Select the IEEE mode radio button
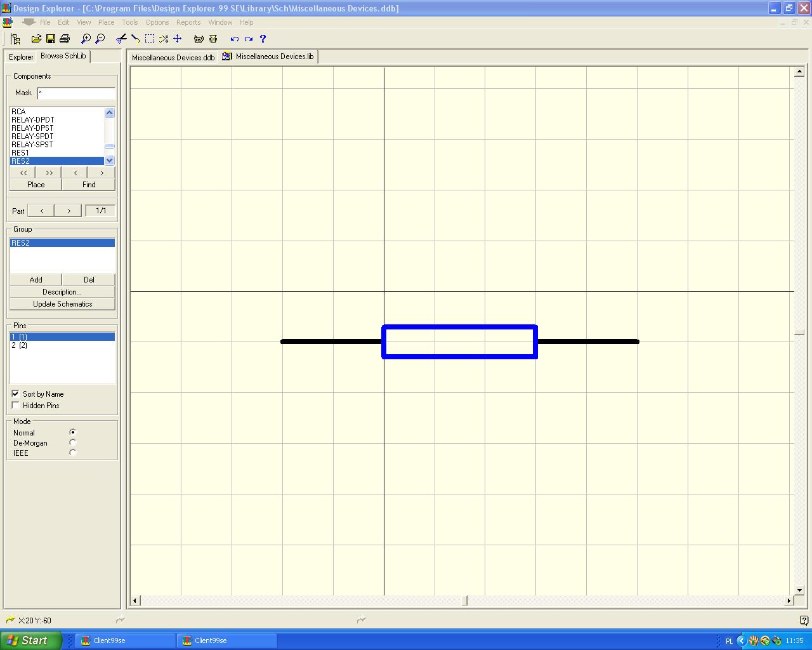Image resolution: width=812 pixels, height=650 pixels. (72, 453)
